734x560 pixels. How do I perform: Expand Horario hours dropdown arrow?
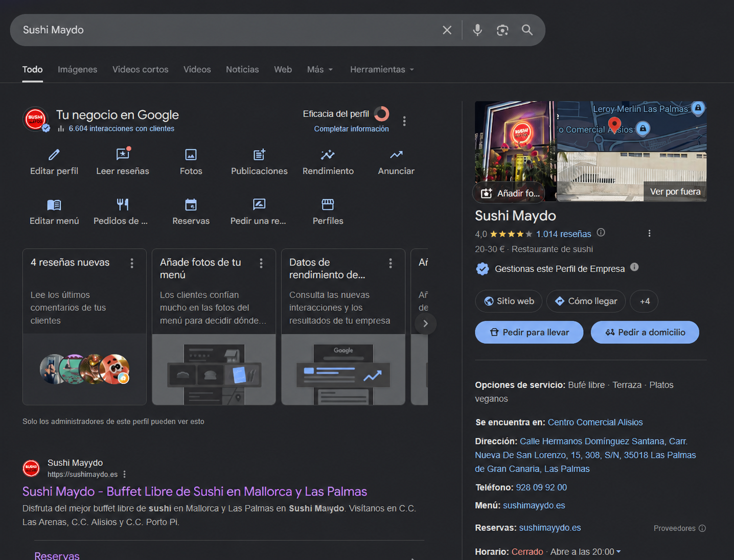pos(618,552)
